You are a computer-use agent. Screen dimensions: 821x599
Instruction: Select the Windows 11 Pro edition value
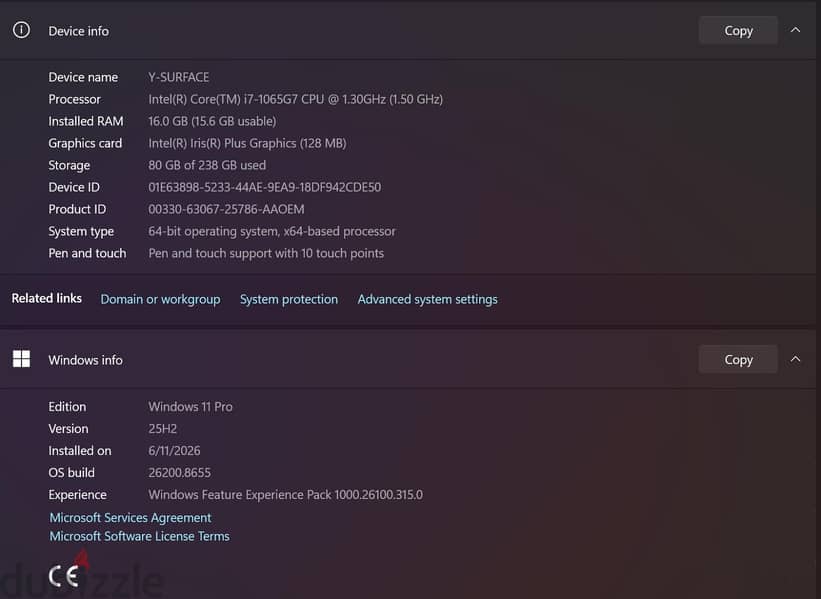tap(191, 406)
